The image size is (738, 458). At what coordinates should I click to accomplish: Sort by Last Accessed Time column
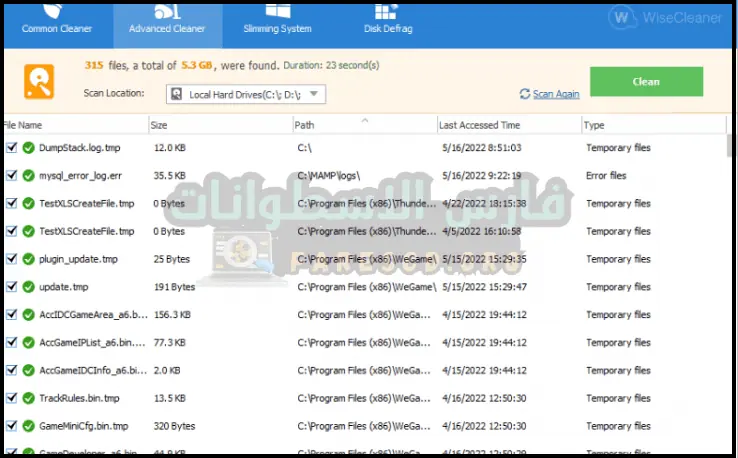(509, 125)
